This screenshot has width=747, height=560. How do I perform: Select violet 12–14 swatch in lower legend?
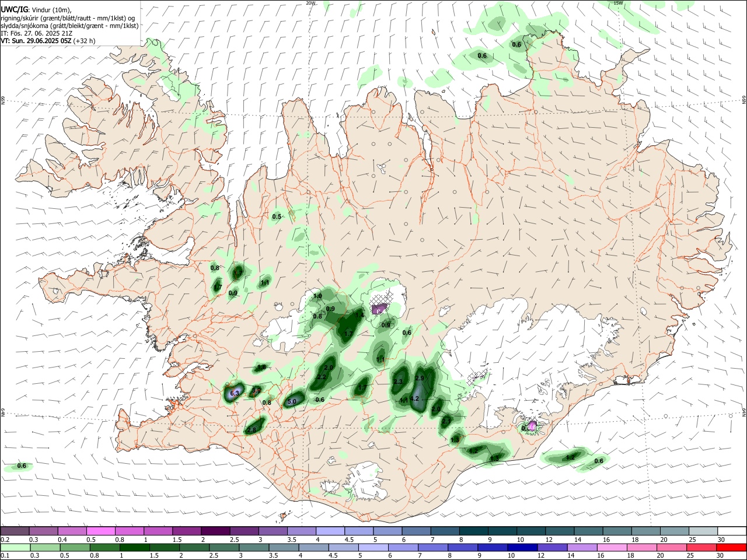[x=552, y=547]
